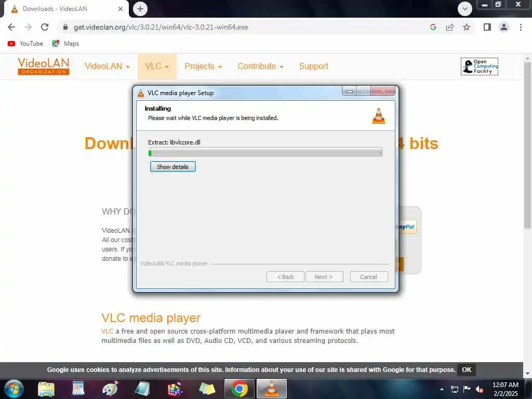Click the VLC cone logo in installer header
Viewport: 532px width, 399px height.
click(379, 116)
